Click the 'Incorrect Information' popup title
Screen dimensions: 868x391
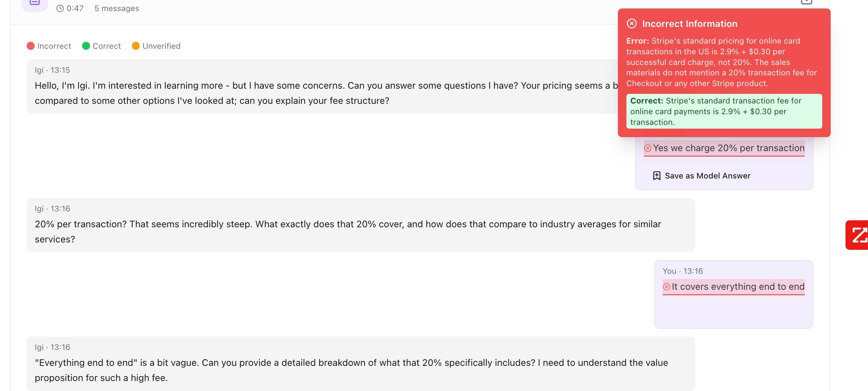[x=689, y=24]
